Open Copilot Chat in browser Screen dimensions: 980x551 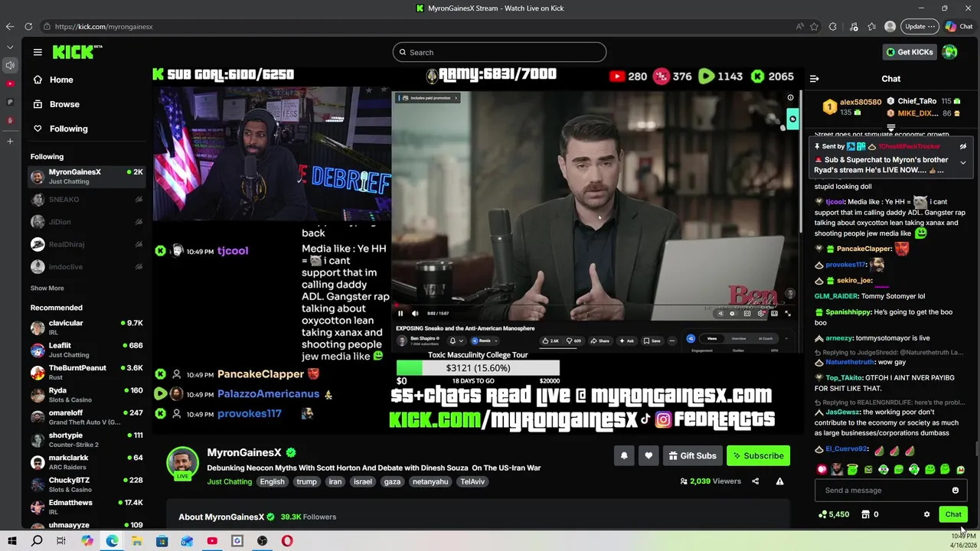(x=959, y=26)
